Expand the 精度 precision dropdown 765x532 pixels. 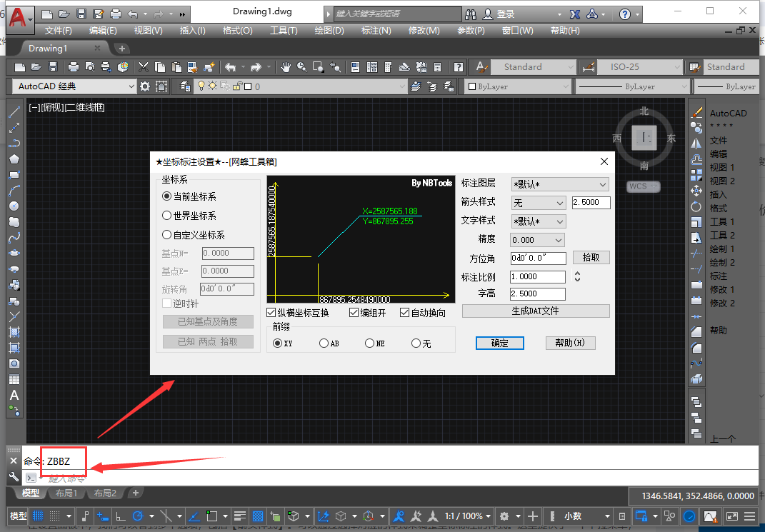pos(538,240)
